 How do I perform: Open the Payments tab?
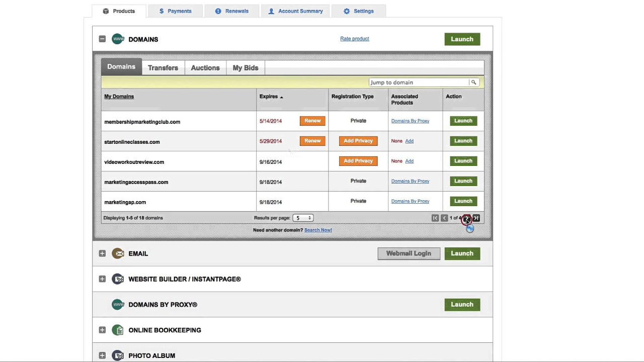[175, 11]
